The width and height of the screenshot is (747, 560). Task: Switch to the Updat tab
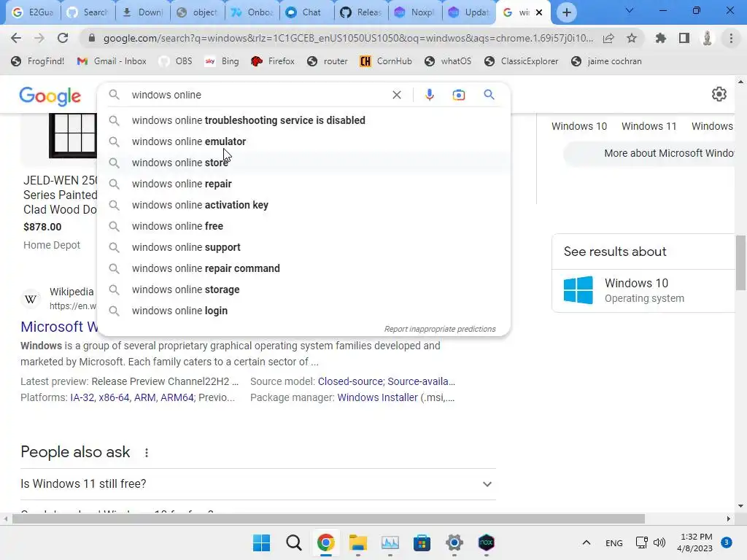(469, 12)
